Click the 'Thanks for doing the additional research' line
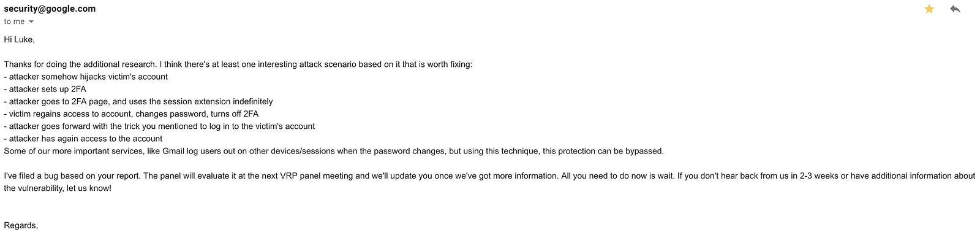 point(238,64)
